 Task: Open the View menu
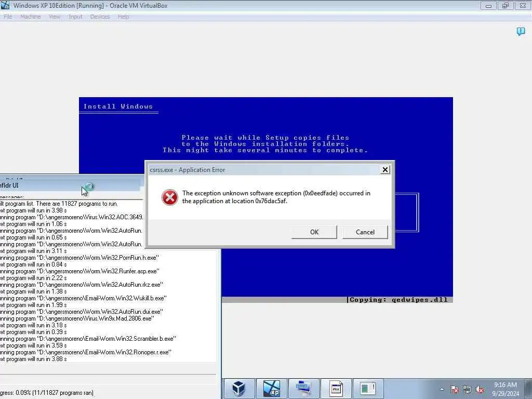click(x=55, y=17)
